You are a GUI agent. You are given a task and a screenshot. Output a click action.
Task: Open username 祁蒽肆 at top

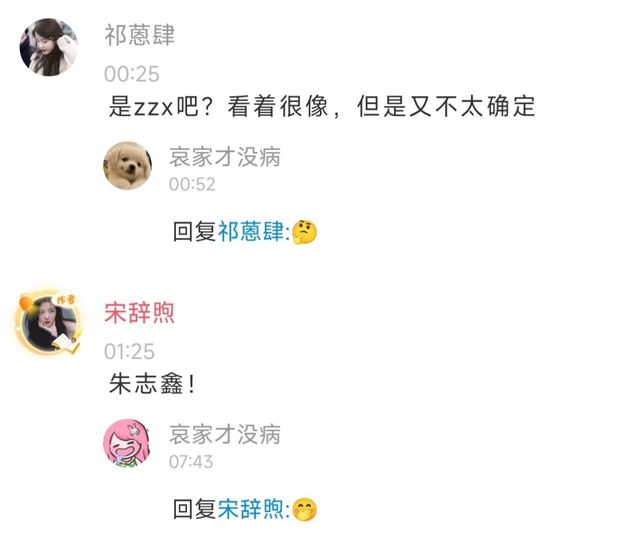click(140, 35)
